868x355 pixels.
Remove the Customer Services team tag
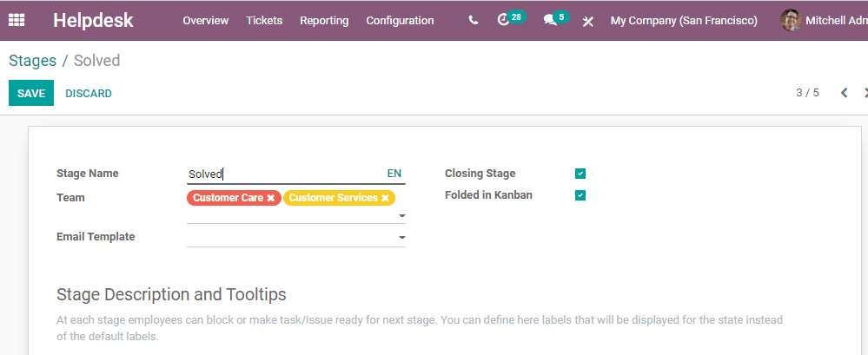point(385,198)
